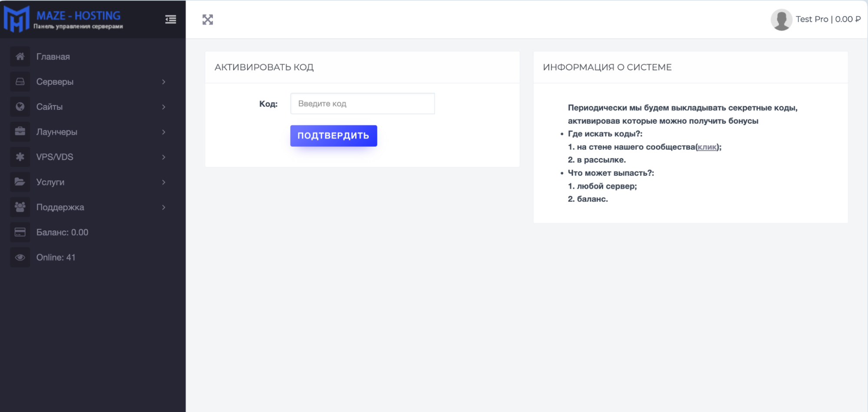Click the Maze-Hosting logo

pyautogui.click(x=63, y=19)
